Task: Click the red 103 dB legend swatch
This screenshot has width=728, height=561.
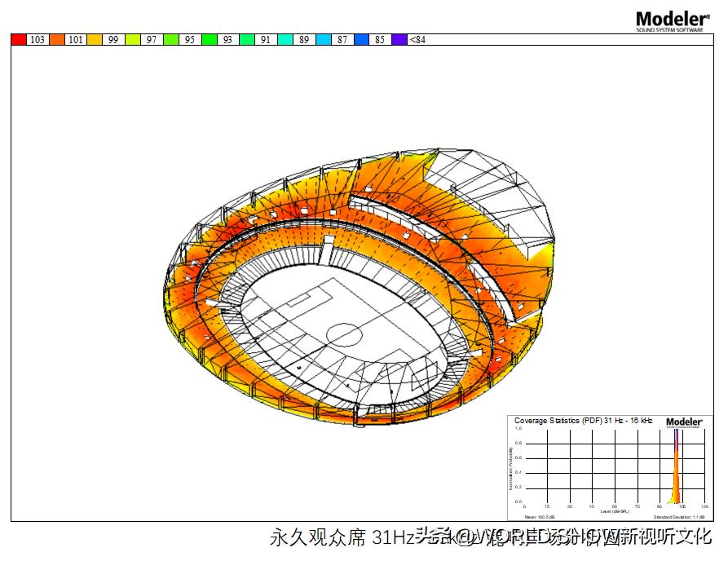Action: click(19, 40)
